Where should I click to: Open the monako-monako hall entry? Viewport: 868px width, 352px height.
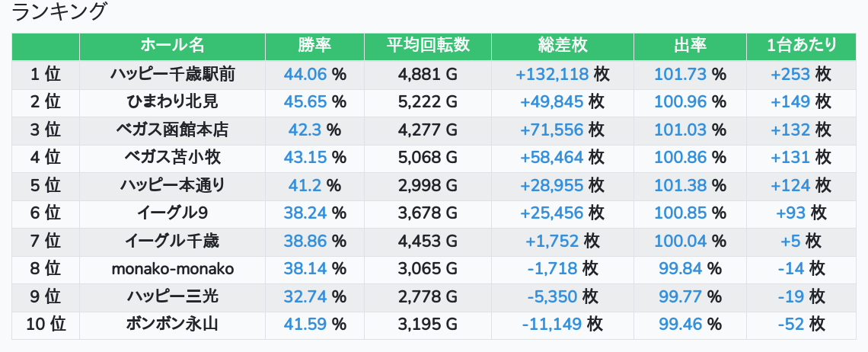172,269
